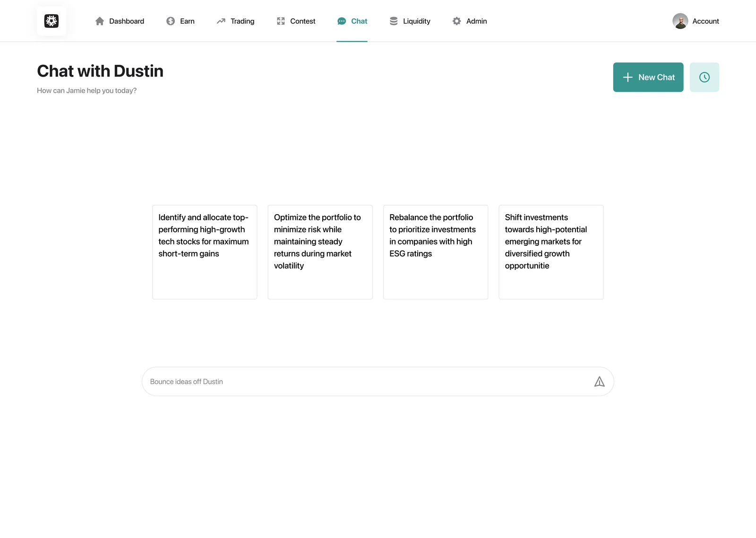
Task: Select the Chat tab label
Action: tap(359, 21)
